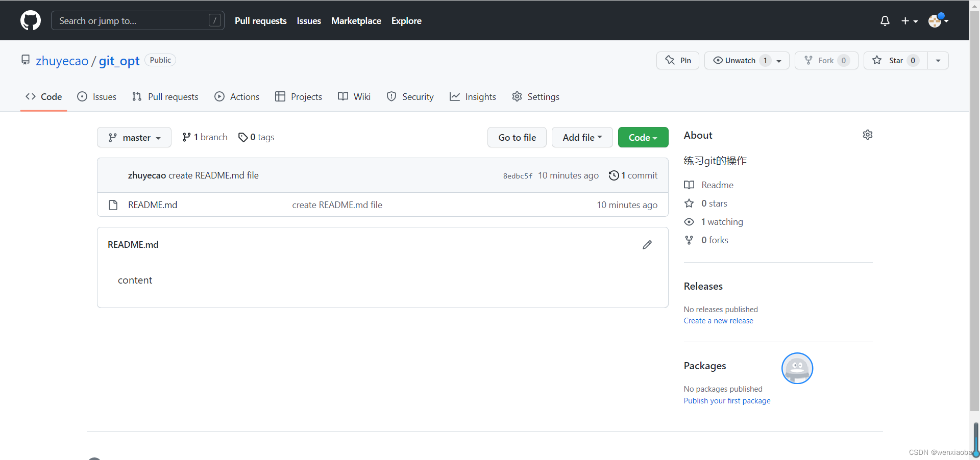Screen dimensions: 980x460
Task: Switch to the Insights tab
Action: coord(473,96)
